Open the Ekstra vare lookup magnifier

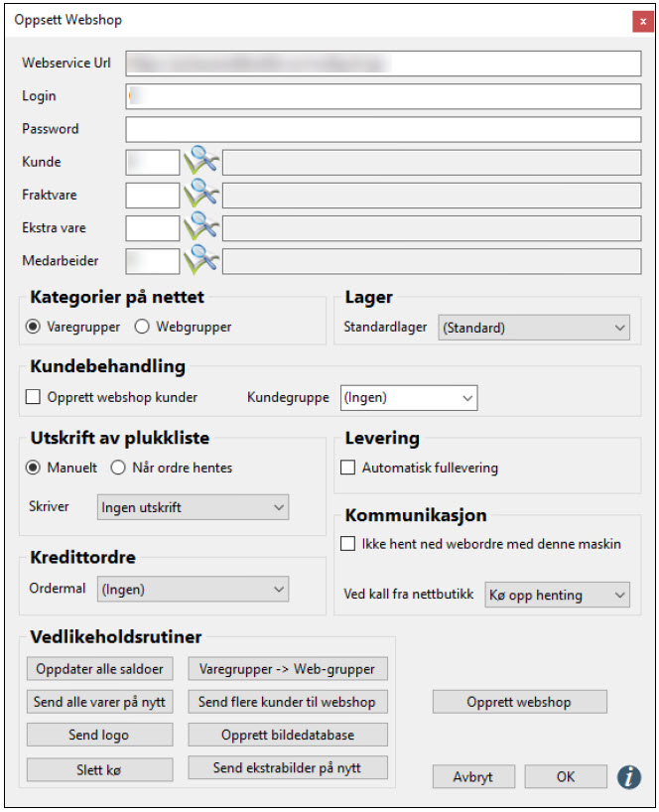tap(198, 227)
